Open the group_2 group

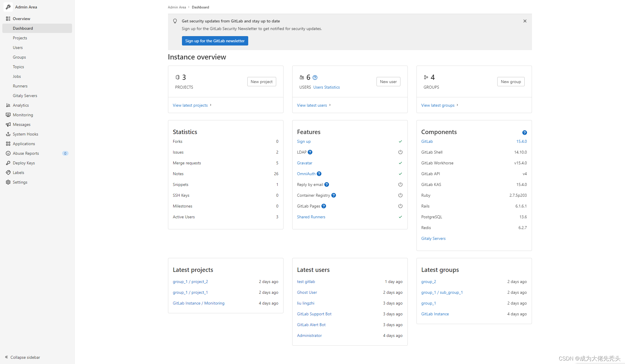point(428,282)
